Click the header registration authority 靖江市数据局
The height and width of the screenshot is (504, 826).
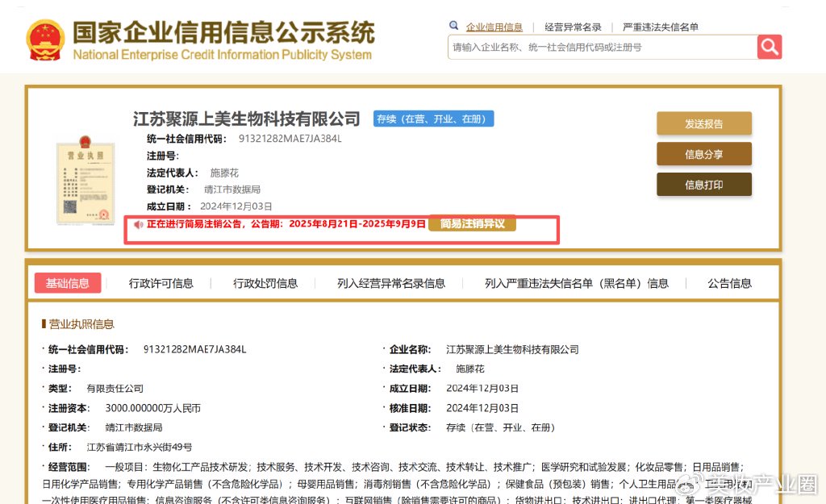point(232,190)
